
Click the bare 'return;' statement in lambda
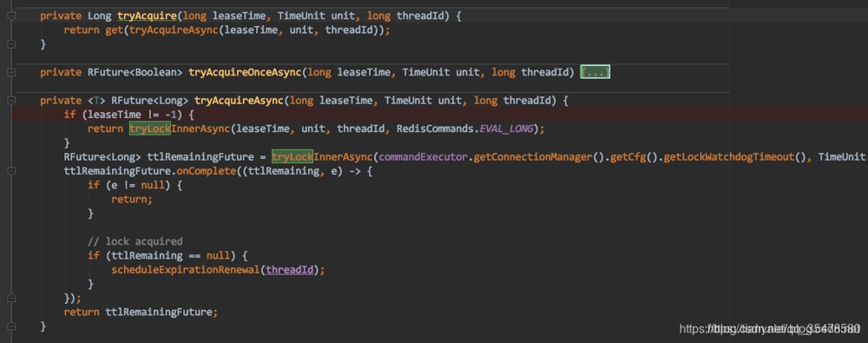point(132,200)
